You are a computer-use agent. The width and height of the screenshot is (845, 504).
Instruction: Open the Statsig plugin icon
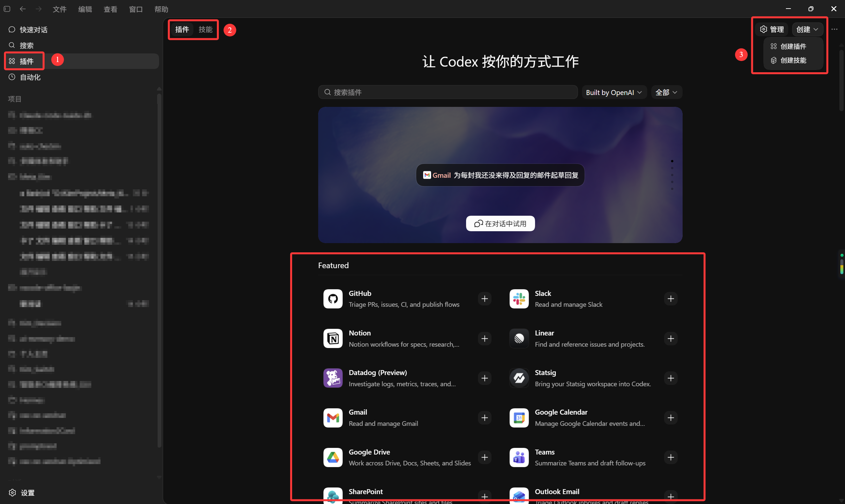coord(519,378)
